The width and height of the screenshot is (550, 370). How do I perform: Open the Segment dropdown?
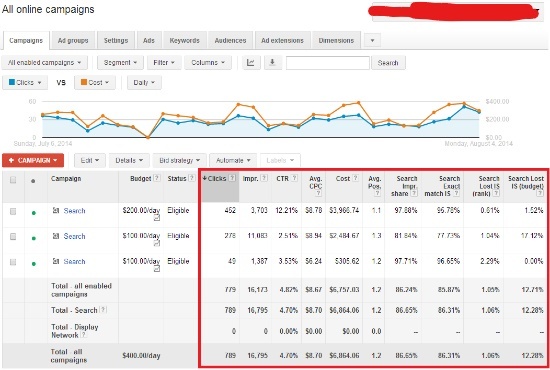coord(120,62)
